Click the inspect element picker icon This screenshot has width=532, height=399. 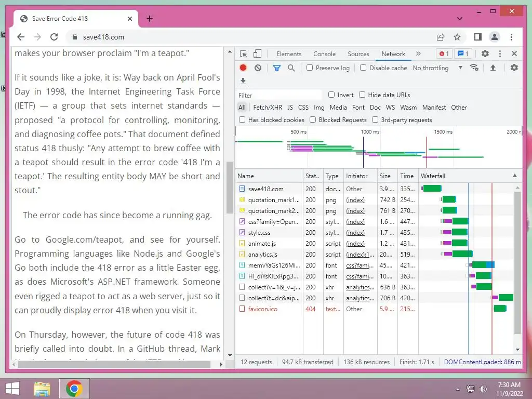point(243,54)
